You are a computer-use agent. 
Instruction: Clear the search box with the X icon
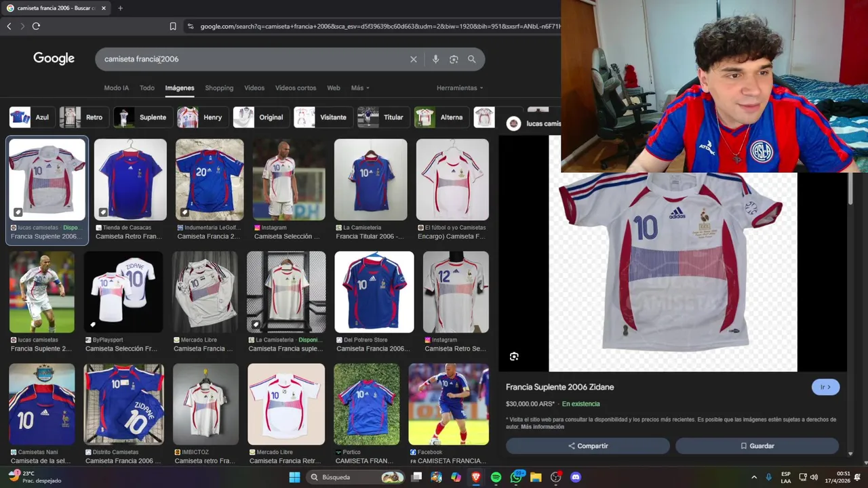(413, 59)
